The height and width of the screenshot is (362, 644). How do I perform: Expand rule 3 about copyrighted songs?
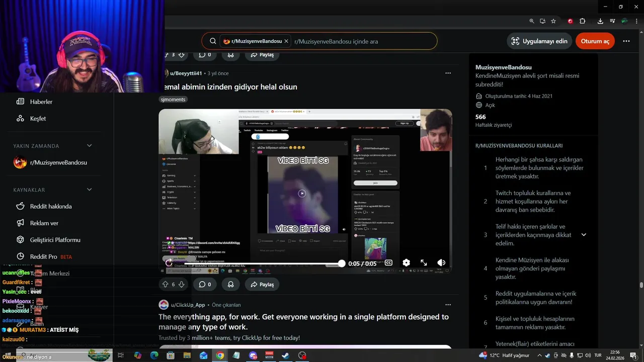point(584,235)
